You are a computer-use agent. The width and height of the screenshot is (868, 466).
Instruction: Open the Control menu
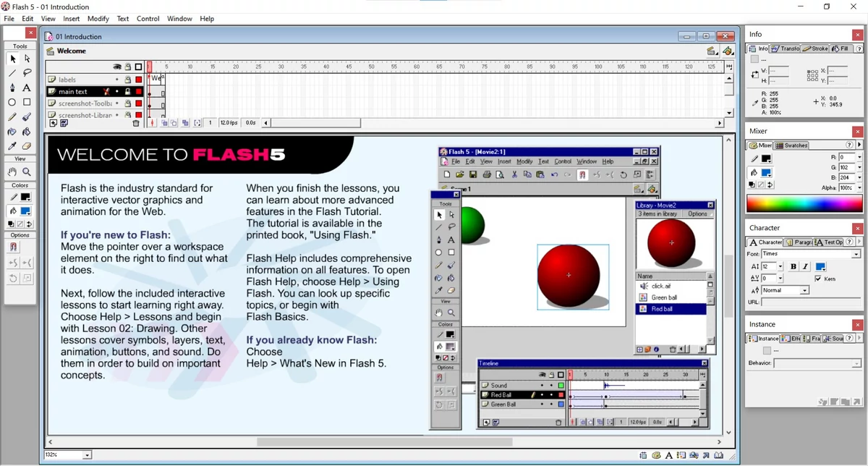point(148,19)
